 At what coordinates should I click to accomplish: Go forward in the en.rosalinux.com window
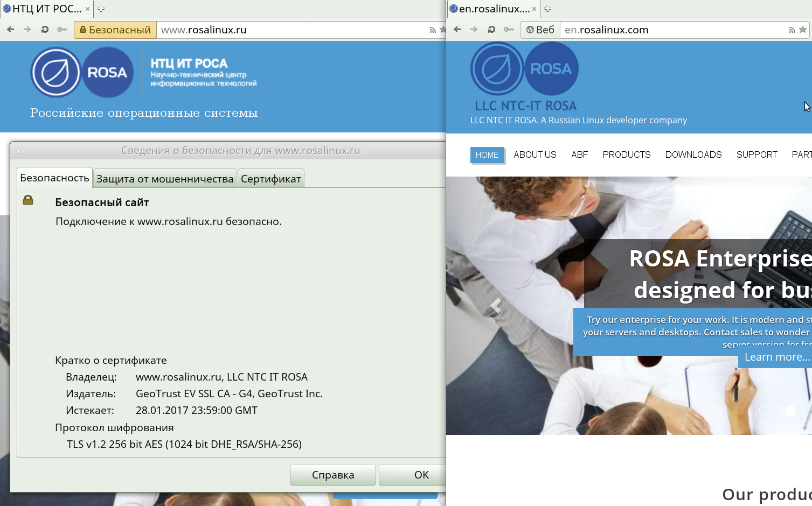[x=474, y=30]
